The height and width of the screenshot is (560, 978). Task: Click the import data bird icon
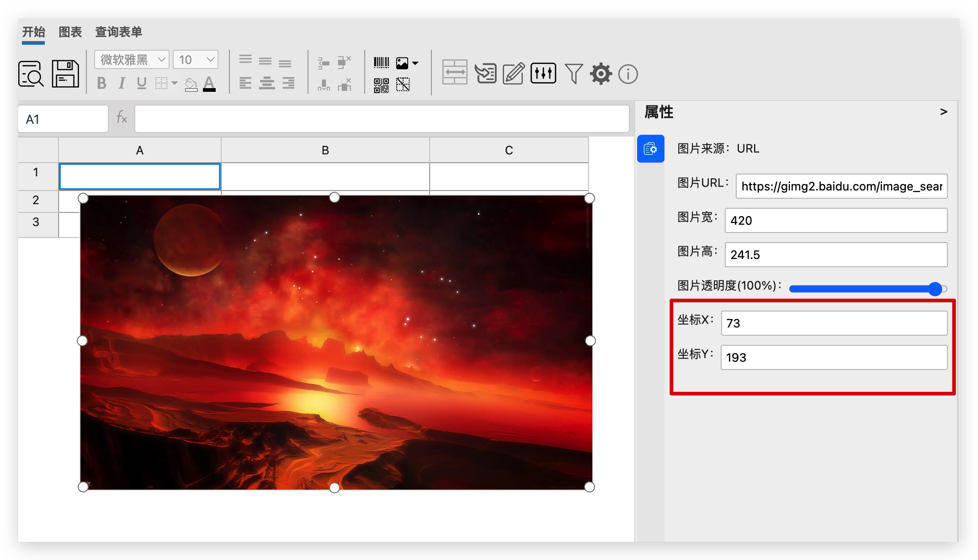coord(485,73)
